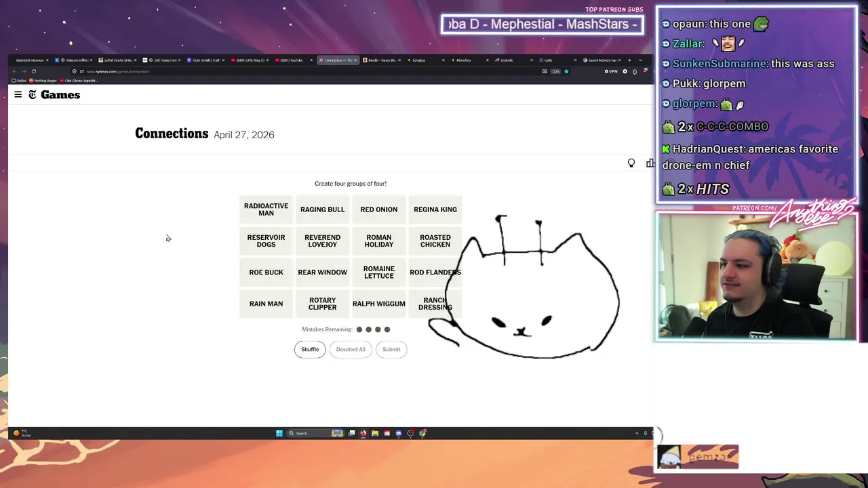Switch to the Extended Interview tab
The width and height of the screenshot is (868, 488).
(x=30, y=60)
